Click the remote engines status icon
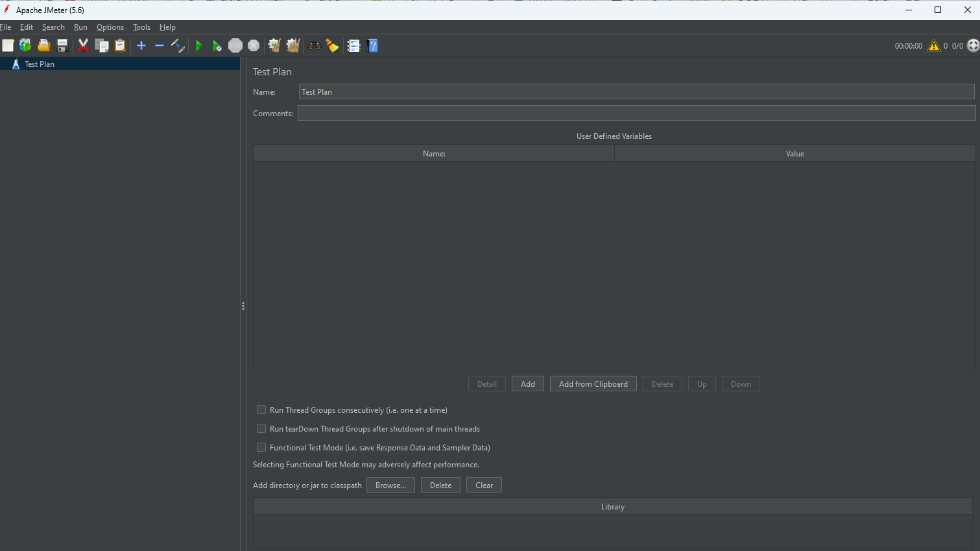Image resolution: width=980 pixels, height=551 pixels. point(973,45)
